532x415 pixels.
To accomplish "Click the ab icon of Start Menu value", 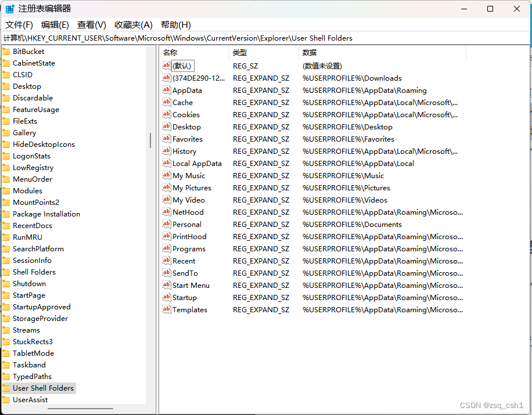I will pos(166,285).
